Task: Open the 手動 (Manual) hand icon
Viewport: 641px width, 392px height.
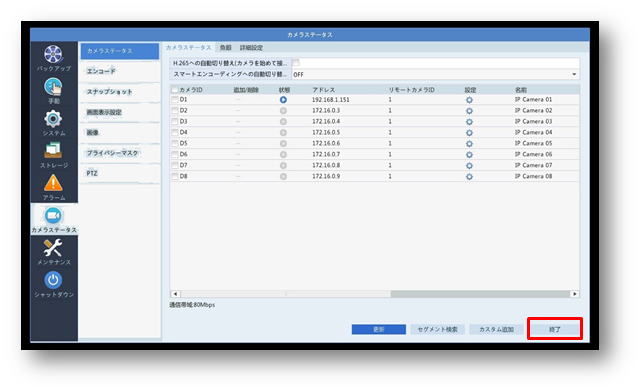Action: pos(53,87)
